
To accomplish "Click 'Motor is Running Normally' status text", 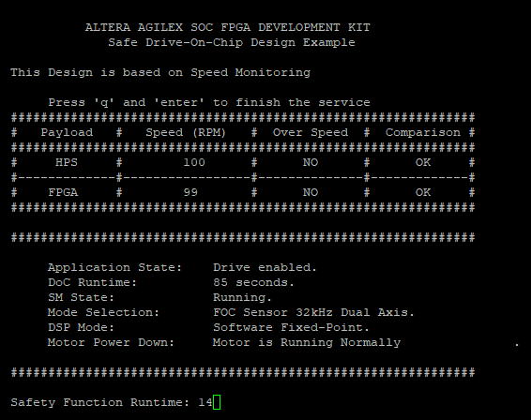I will (x=307, y=342).
